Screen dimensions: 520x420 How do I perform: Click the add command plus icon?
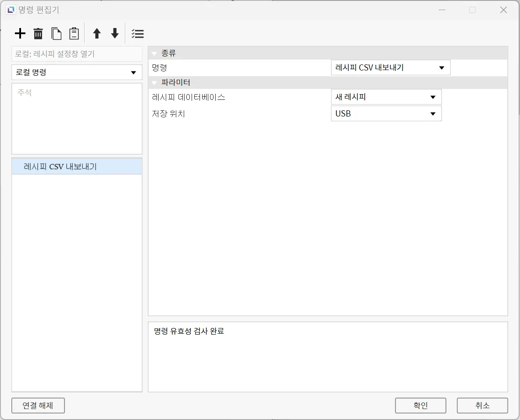point(20,34)
